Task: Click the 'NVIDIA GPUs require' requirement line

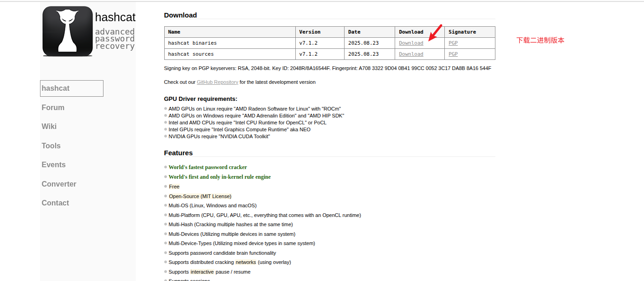Action: (219, 136)
